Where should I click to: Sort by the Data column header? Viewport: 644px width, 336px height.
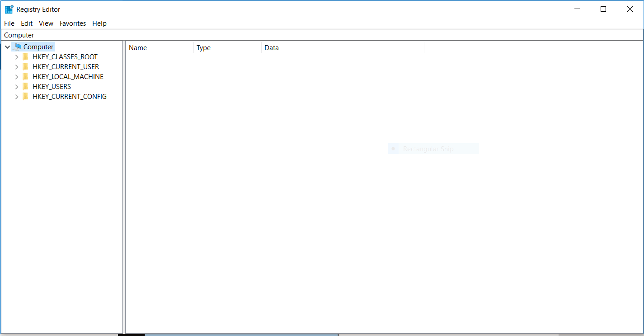343,47
